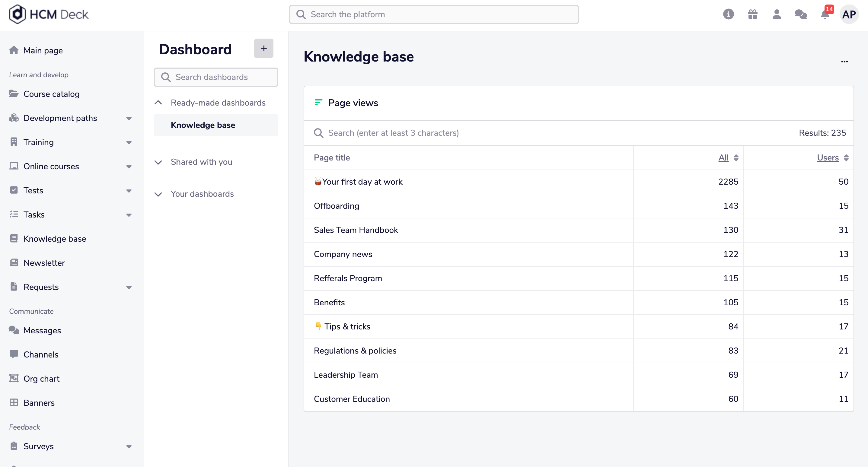Click the Development paths icon
Viewport: 868px width, 467px height.
pos(14,118)
